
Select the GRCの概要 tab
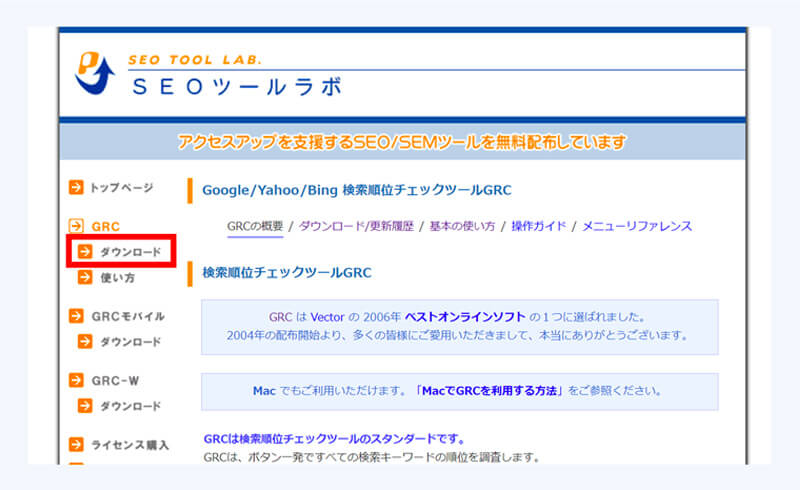point(255,226)
